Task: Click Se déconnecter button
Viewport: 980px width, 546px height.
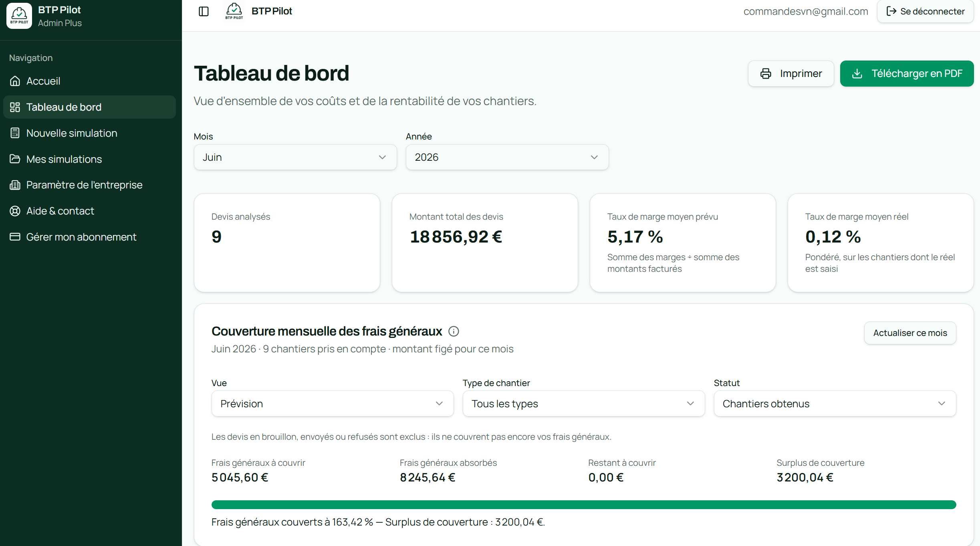Action: click(x=926, y=11)
